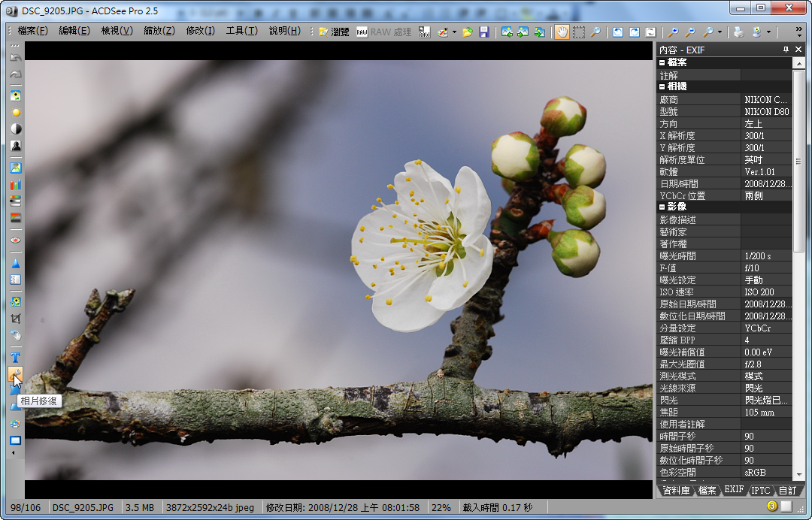Click the print icon in the toolbar

pyautogui.click(x=739, y=32)
